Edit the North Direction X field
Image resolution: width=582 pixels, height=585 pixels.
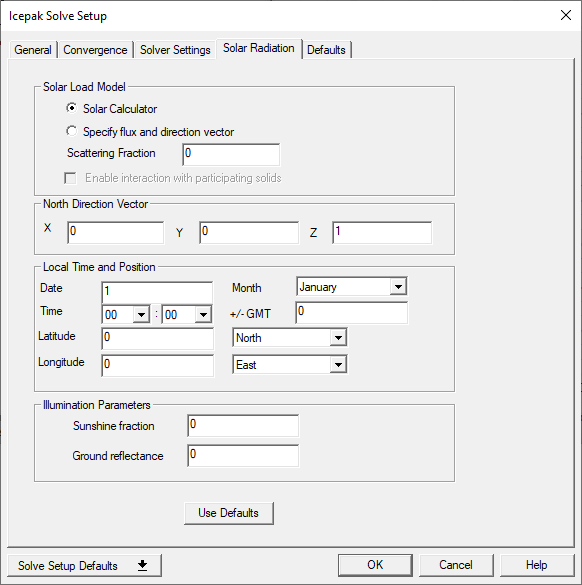tap(116, 232)
